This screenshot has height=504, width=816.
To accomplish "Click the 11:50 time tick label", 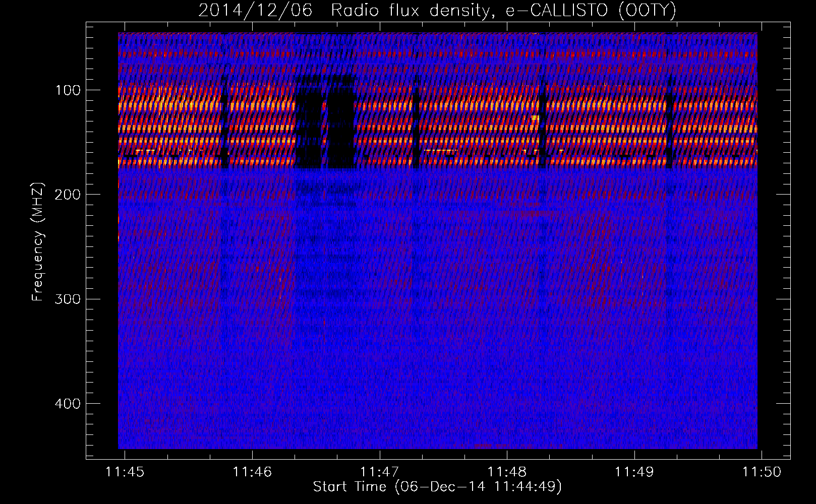I will click(762, 472).
